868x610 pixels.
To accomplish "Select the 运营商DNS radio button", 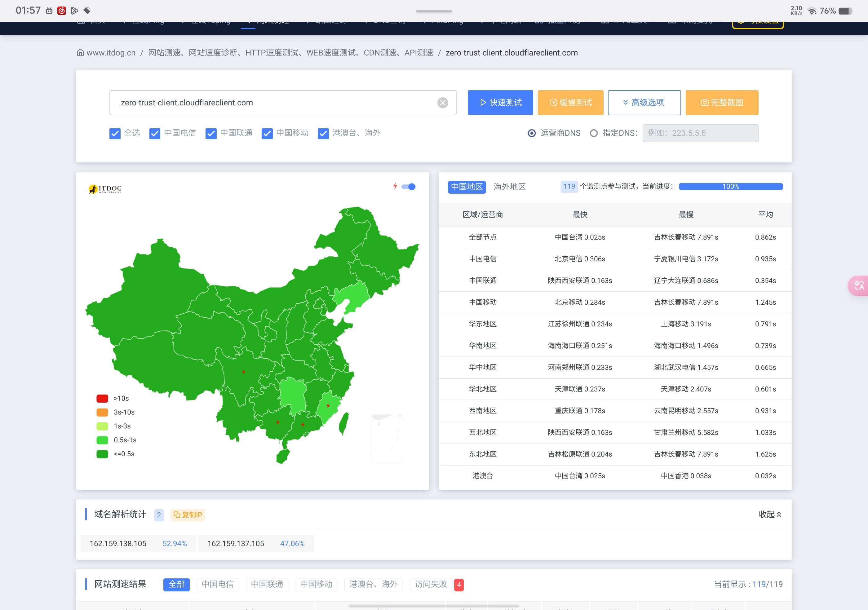I will (x=532, y=133).
